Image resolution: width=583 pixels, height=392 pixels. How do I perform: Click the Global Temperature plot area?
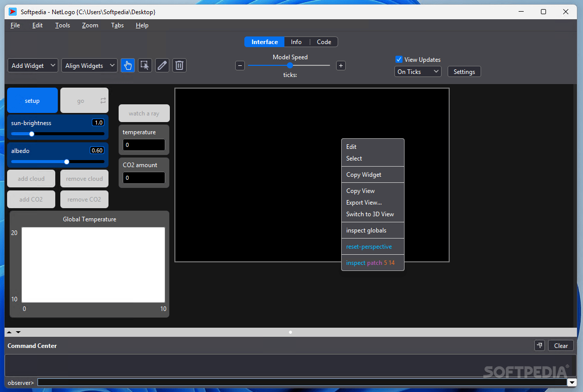click(x=93, y=265)
